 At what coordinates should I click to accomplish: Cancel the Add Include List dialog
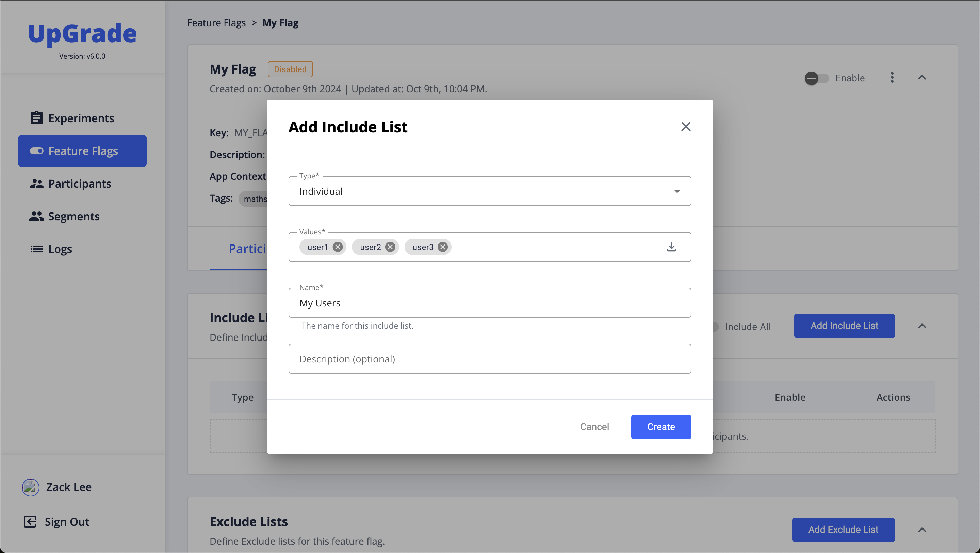coord(594,427)
